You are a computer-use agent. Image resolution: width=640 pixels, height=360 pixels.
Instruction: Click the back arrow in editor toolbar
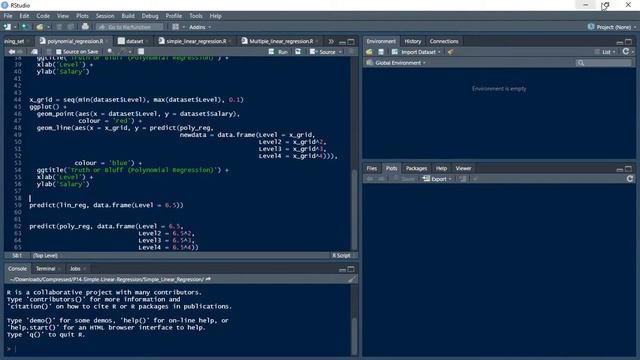coord(11,52)
